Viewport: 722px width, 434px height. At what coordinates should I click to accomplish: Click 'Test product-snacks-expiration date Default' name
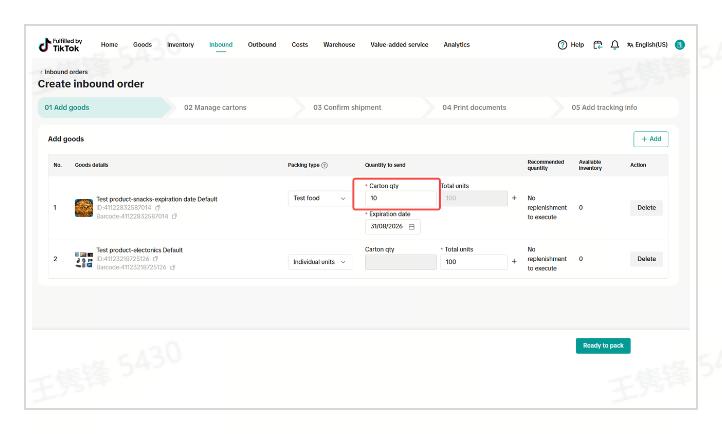point(157,199)
